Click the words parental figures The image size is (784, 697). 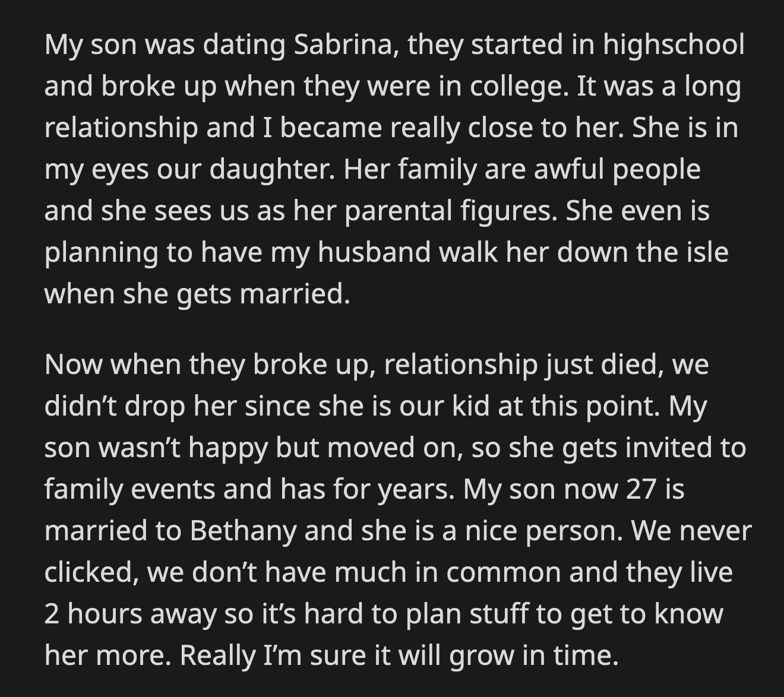tap(451, 211)
